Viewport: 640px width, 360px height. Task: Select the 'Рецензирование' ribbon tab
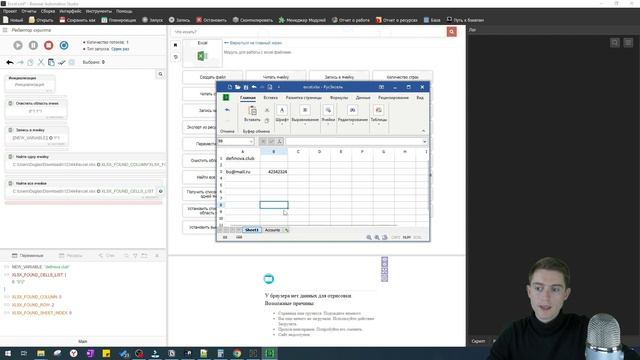393,98
